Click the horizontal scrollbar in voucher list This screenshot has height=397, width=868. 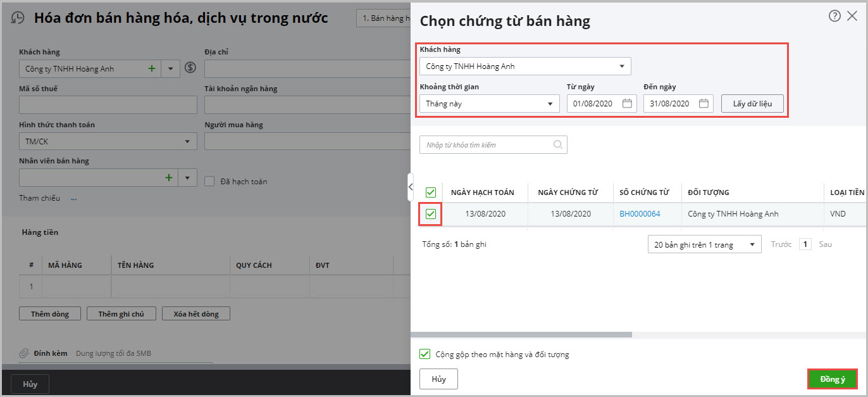coord(521,334)
